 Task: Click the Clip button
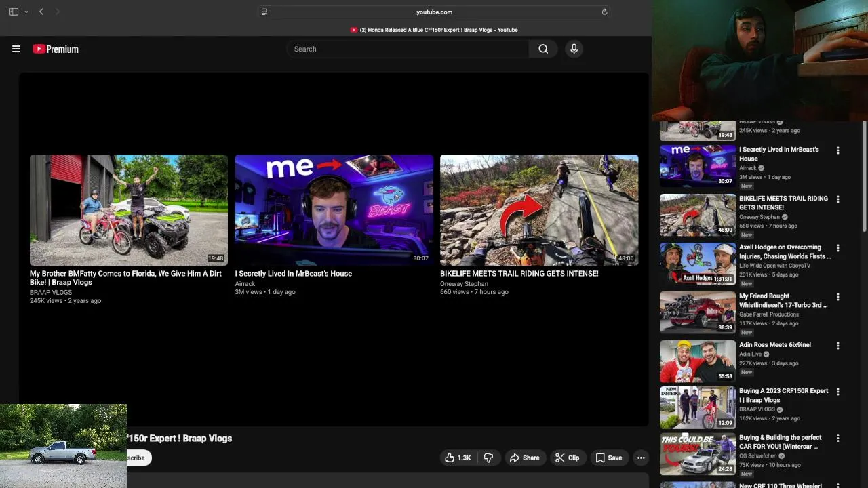(x=567, y=457)
